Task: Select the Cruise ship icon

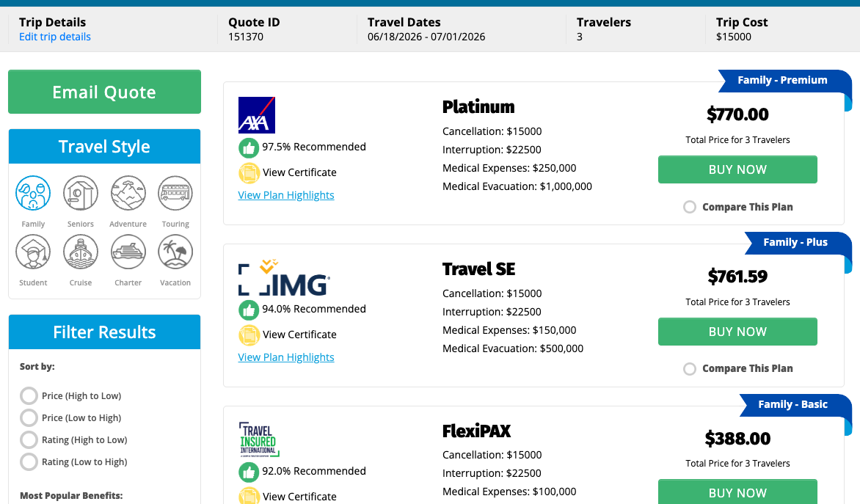Action: 81,252
